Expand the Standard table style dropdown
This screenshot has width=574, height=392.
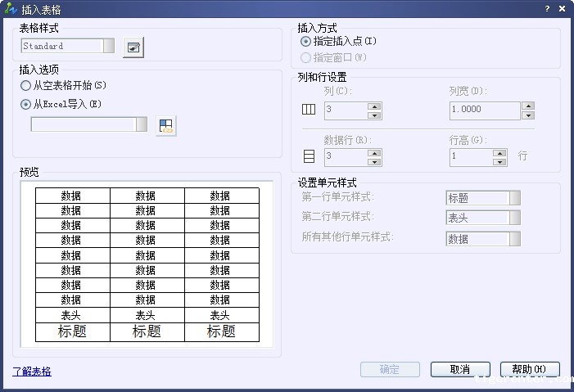[108, 47]
